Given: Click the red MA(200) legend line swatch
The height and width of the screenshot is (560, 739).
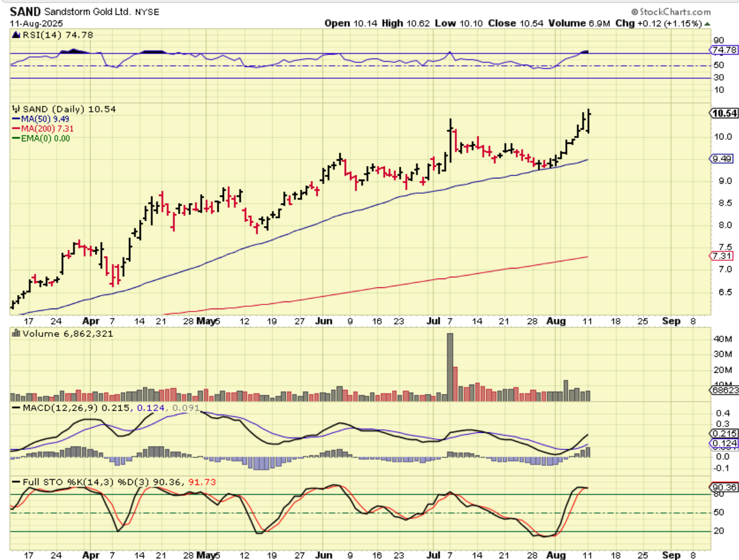Looking at the screenshot, I should [15, 128].
